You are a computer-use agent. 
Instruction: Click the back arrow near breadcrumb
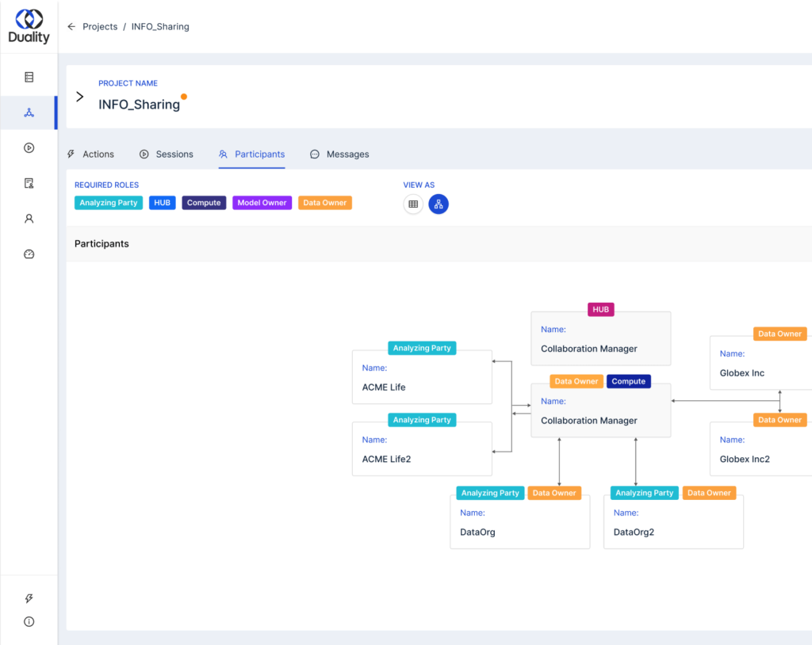pos(72,26)
